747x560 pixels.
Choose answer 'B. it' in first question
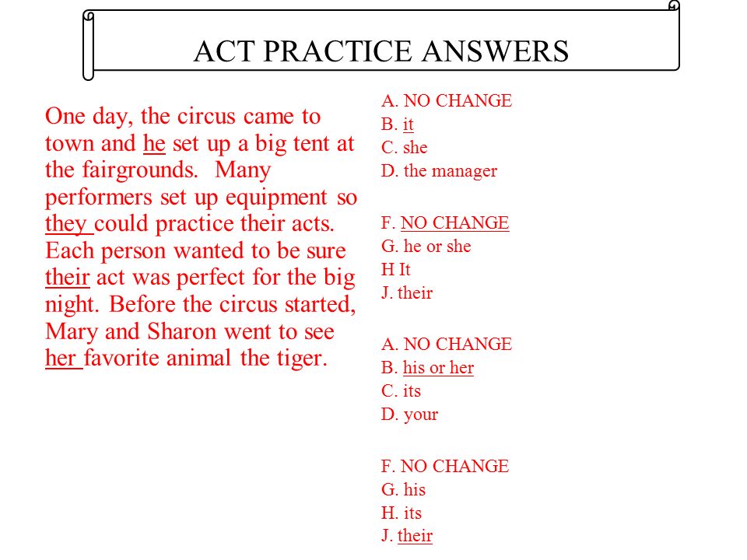pos(398,124)
